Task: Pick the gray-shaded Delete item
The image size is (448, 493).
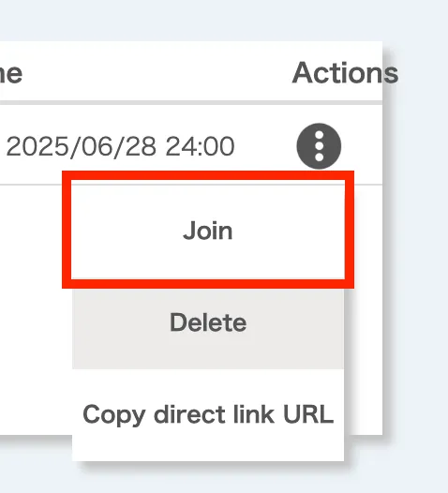Action: 208,322
